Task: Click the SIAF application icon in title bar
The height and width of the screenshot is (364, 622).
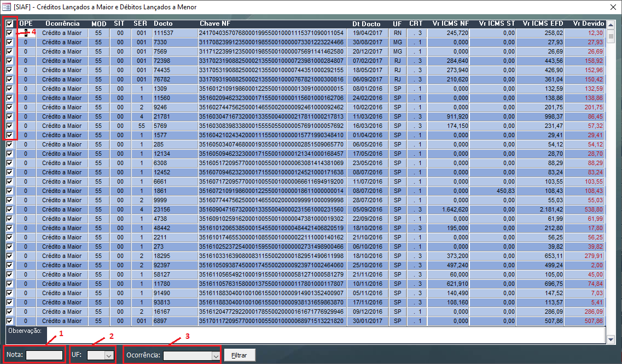Action: 7,7
